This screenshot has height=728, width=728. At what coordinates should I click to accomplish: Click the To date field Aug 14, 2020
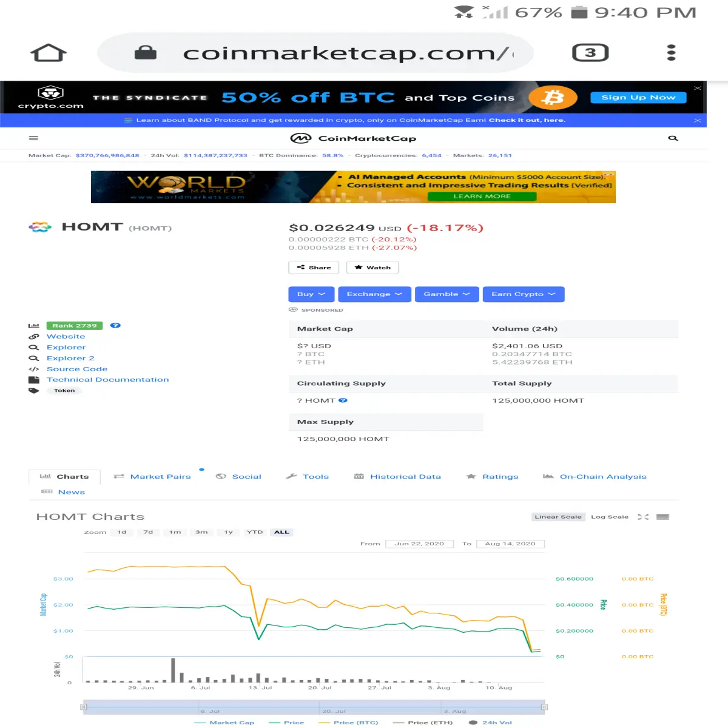point(510,544)
